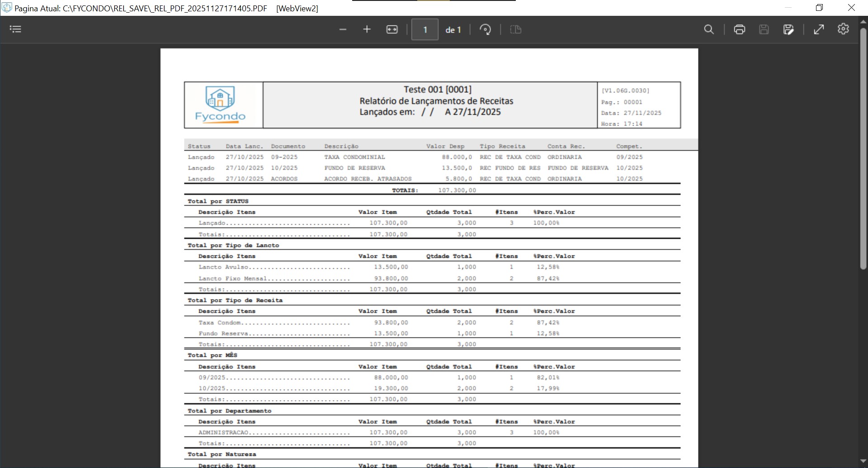This screenshot has width=868, height=468.
Task: Restore down the window
Action: [x=819, y=8]
